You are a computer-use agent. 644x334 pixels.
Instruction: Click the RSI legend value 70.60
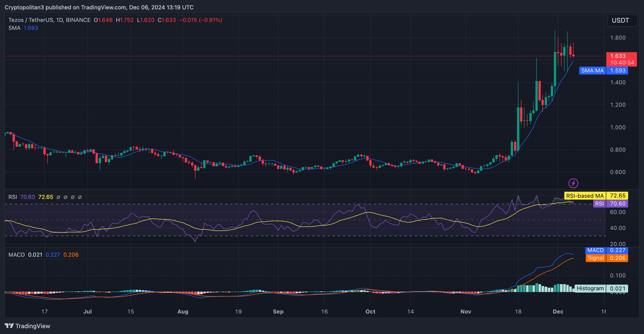(27, 197)
